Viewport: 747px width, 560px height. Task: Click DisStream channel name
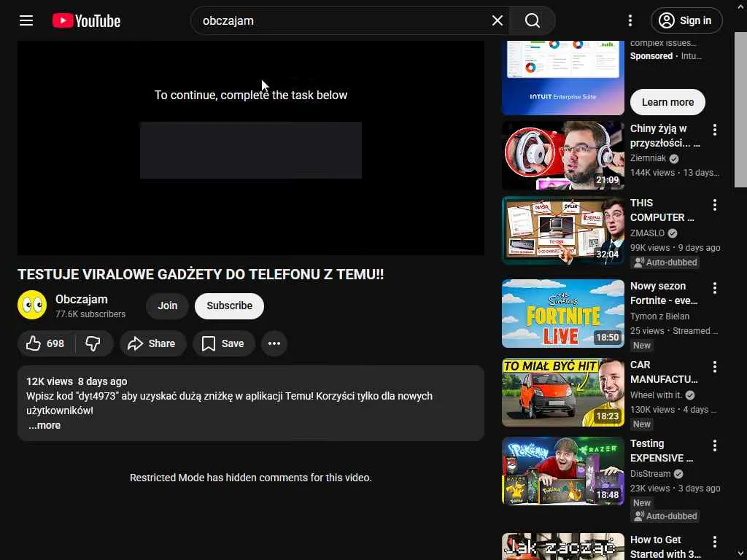pos(650,474)
